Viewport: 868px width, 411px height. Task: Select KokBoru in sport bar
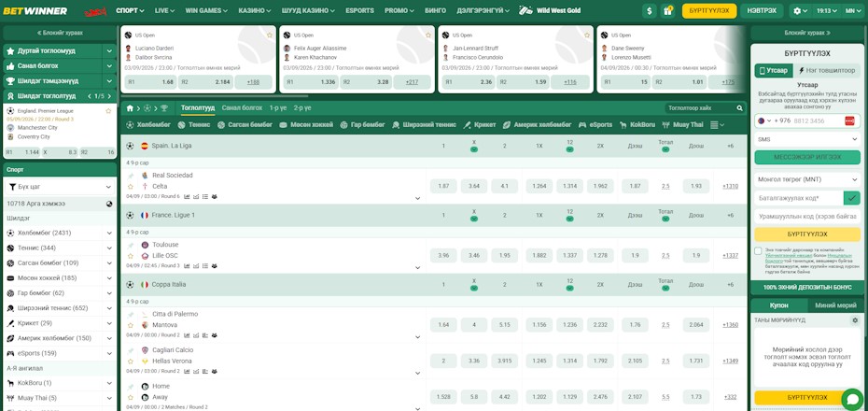(637, 124)
